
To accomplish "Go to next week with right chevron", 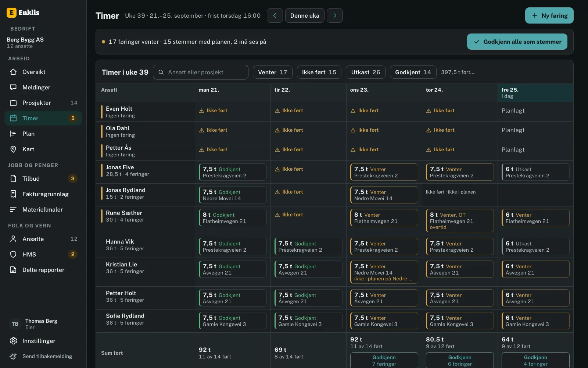I will tap(335, 15).
